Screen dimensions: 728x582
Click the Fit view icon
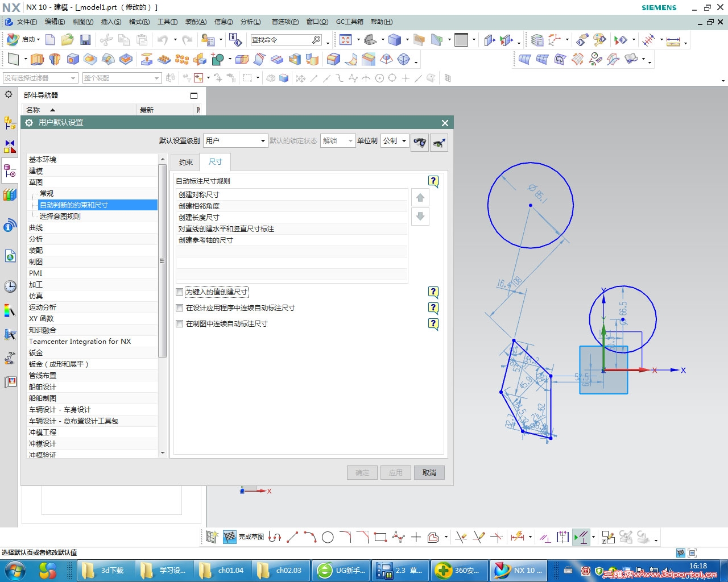[x=345, y=40]
